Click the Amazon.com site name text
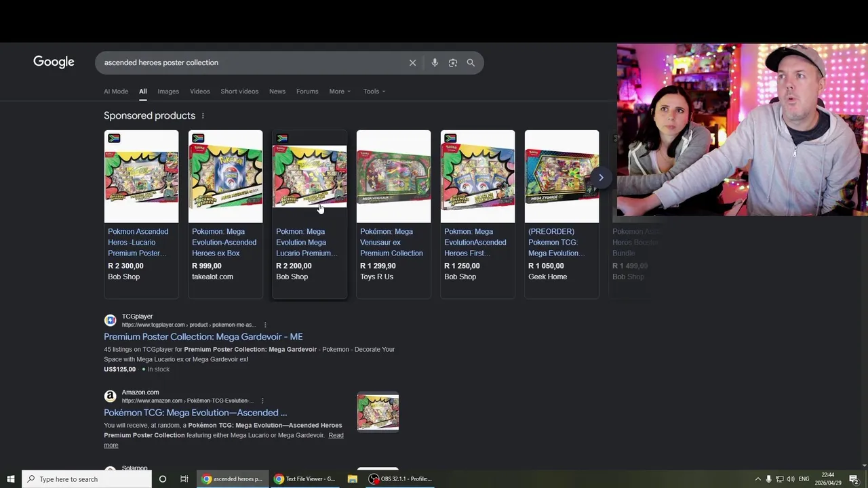868x488 pixels. coord(140,392)
